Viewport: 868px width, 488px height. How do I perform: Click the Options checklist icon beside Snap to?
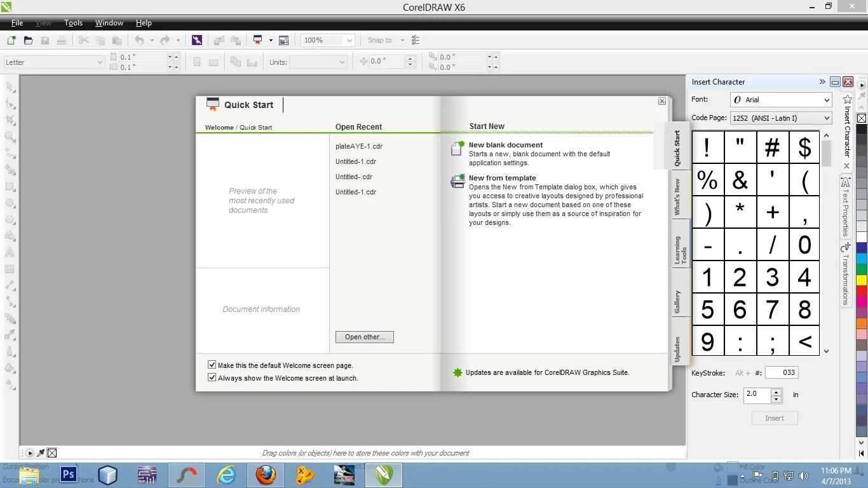(416, 40)
